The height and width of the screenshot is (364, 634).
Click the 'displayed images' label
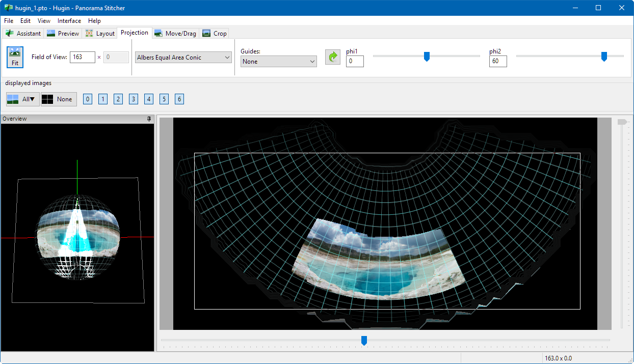click(x=28, y=83)
